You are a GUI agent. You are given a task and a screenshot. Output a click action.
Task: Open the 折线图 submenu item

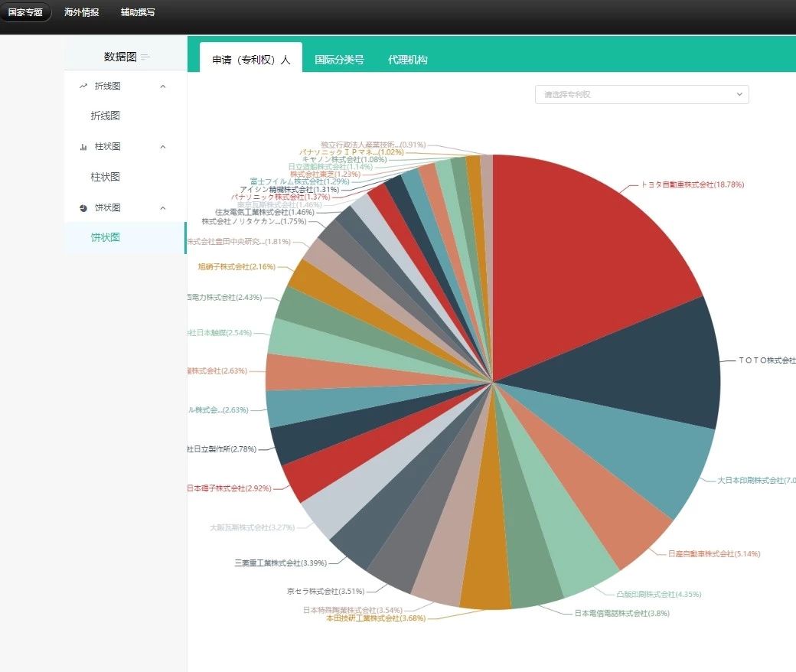coord(105,116)
